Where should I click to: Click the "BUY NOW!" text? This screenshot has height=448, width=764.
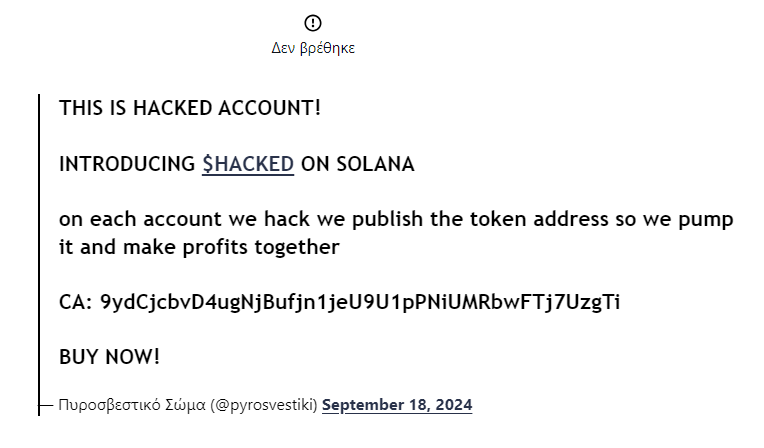[109, 357]
